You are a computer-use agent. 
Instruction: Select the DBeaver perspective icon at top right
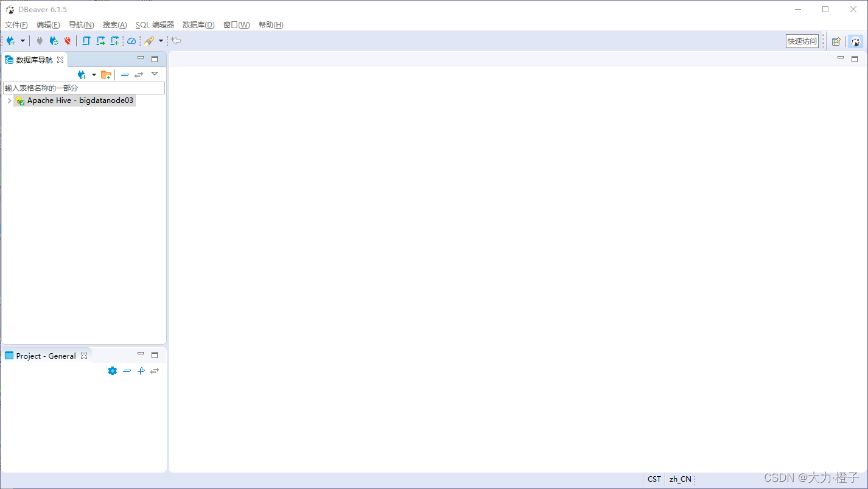click(x=856, y=41)
